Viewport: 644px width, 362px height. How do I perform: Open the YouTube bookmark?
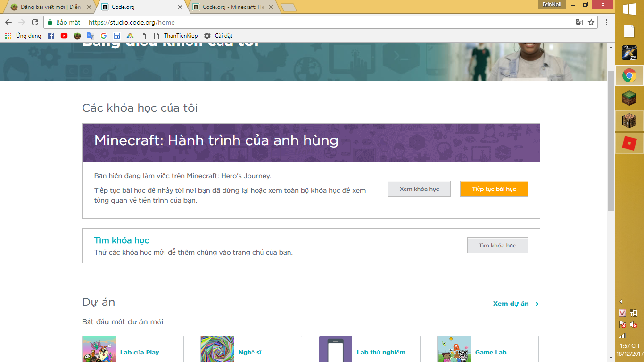(64, 36)
